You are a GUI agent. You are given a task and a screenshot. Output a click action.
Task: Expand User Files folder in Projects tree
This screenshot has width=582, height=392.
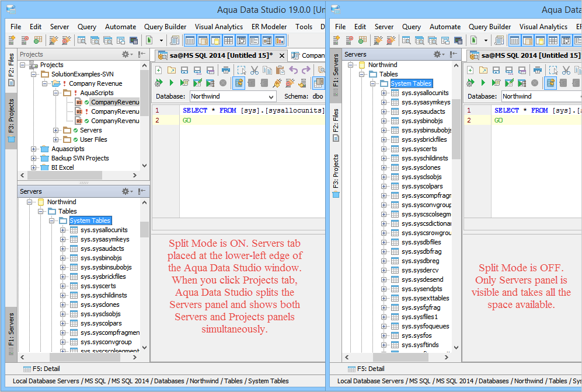pos(55,139)
